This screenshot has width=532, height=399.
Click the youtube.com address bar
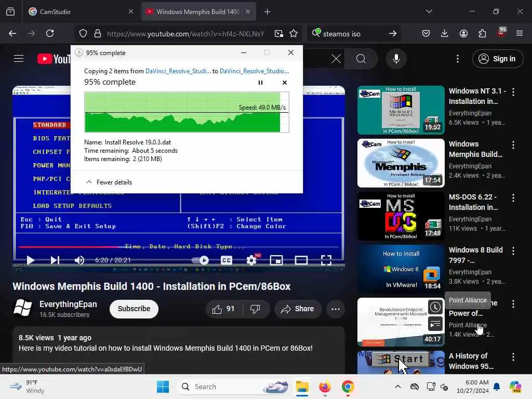185,34
